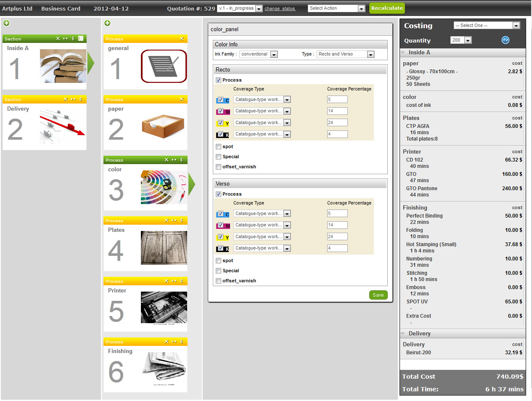532x401 pixels.
Task: Move the Inside A section with arrows icon
Action: 65,39
